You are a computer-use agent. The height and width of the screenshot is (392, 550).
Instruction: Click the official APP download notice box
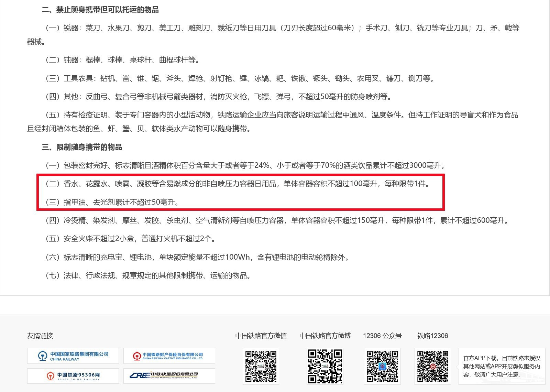pyautogui.click(x=502, y=366)
